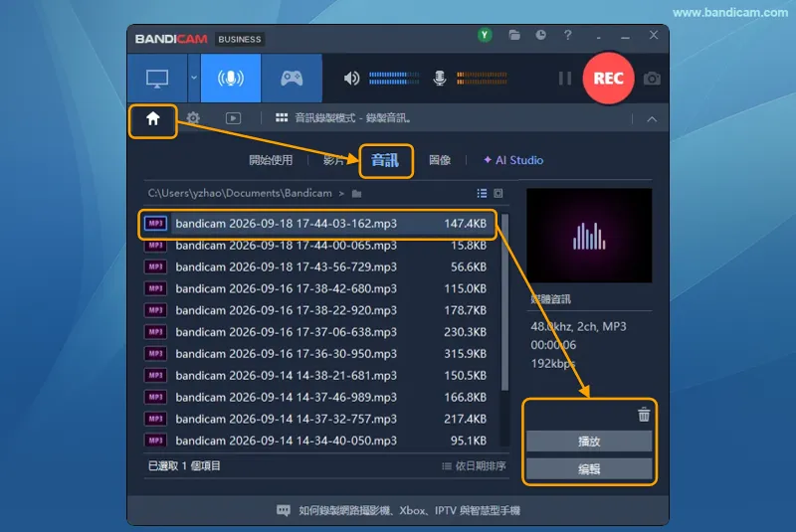Open the AI Studio tab
The width and height of the screenshot is (796, 532).
(513, 160)
